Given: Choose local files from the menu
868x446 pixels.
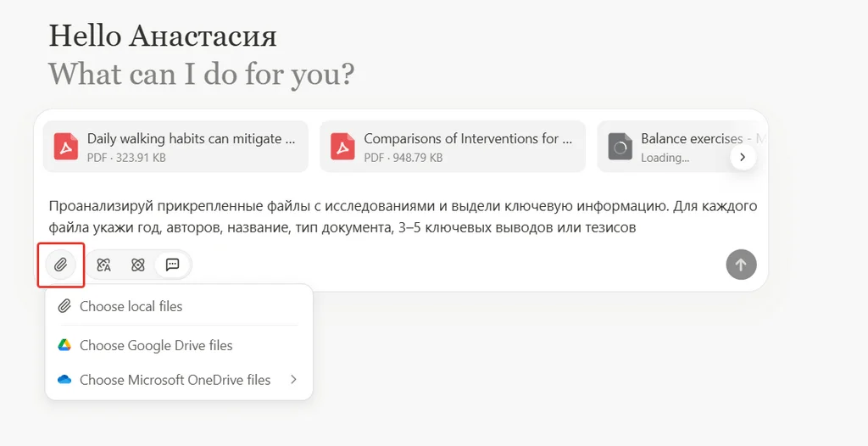Looking at the screenshot, I should coord(131,306).
